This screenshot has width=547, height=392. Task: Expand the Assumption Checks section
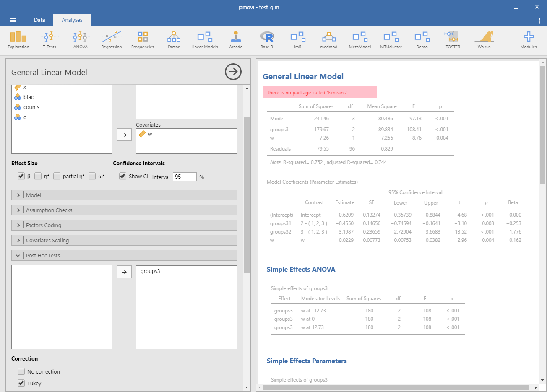click(x=124, y=210)
